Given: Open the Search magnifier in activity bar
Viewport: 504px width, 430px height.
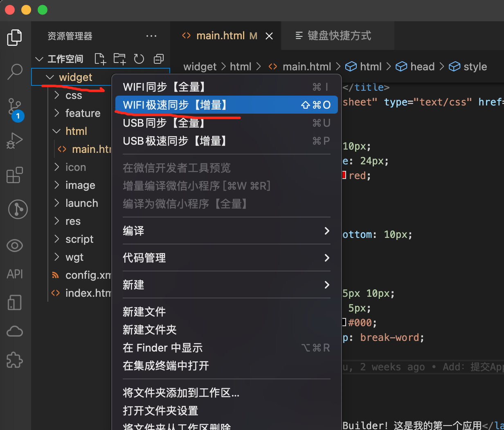Looking at the screenshot, I should (x=15, y=71).
